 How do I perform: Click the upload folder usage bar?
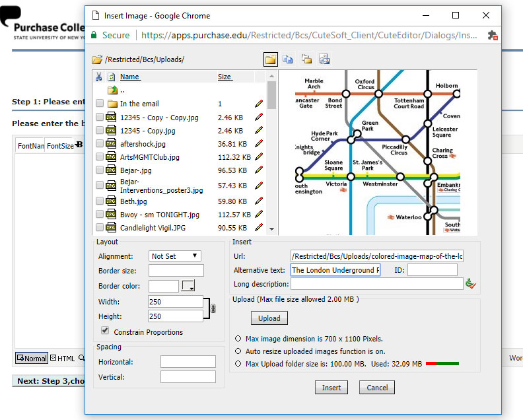(x=442, y=364)
